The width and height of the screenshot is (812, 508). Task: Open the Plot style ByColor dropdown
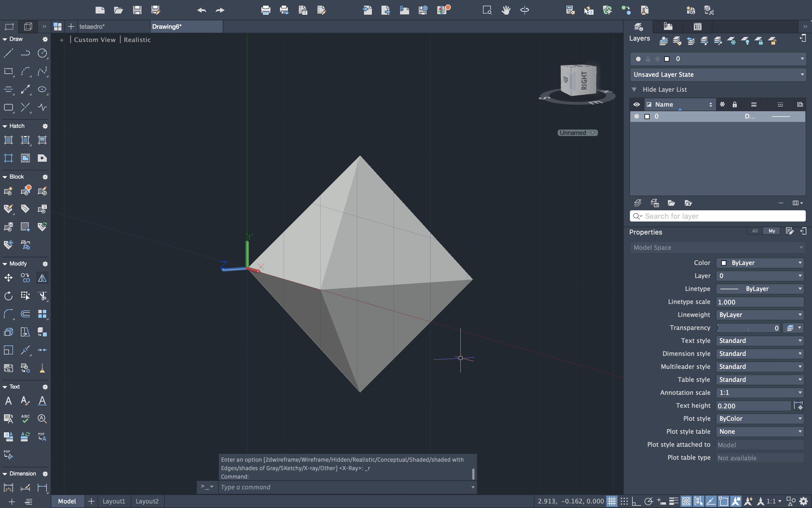point(760,419)
